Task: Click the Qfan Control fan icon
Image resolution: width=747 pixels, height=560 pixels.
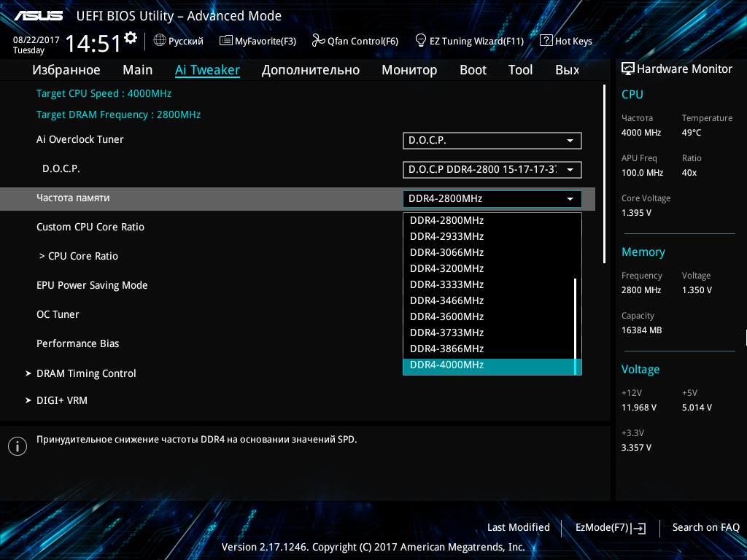Action: coord(318,41)
